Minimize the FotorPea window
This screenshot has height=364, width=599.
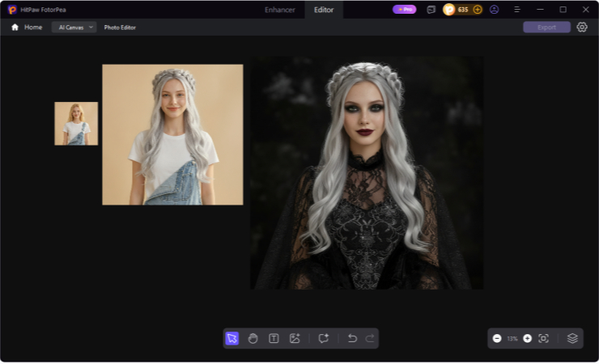540,10
